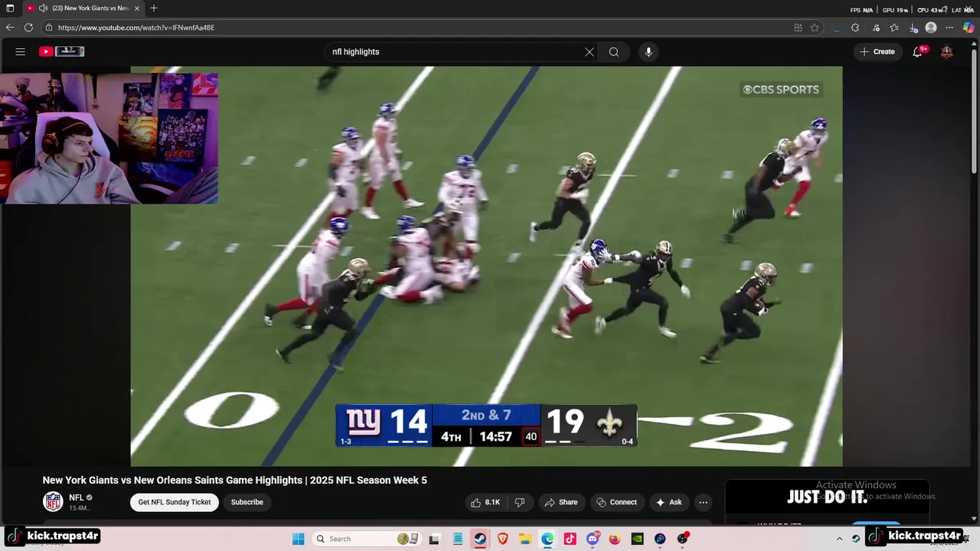The height and width of the screenshot is (551, 980).
Task: Click the browser address bar URL
Action: click(136, 28)
